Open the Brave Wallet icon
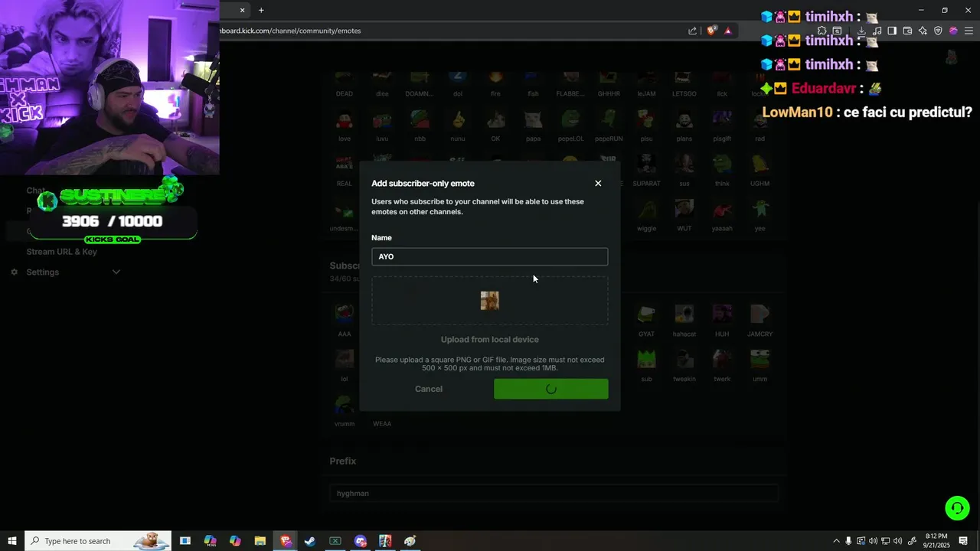This screenshot has height=551, width=980. tap(907, 31)
